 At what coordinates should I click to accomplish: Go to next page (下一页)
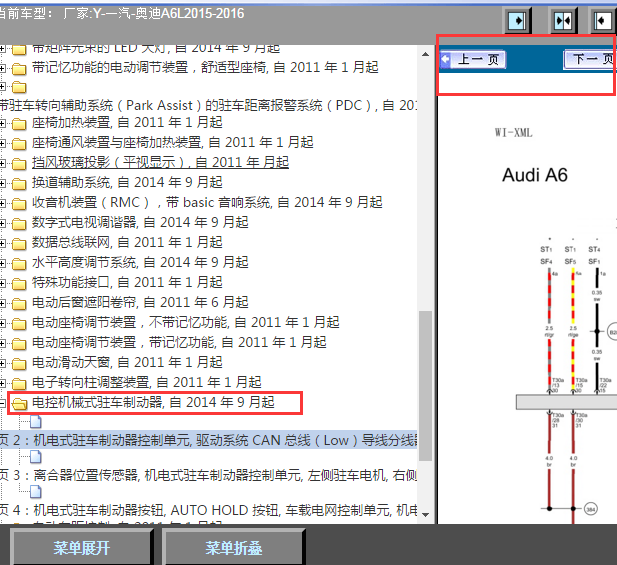click(x=589, y=59)
